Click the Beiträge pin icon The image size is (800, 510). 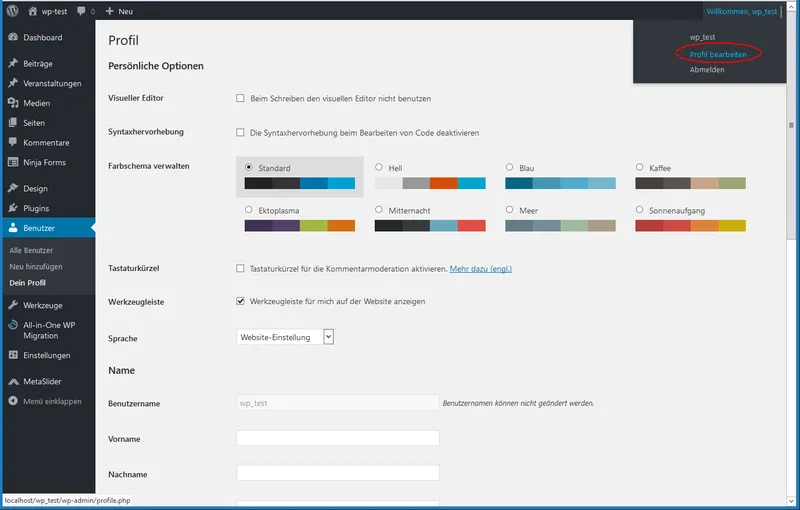[13, 63]
